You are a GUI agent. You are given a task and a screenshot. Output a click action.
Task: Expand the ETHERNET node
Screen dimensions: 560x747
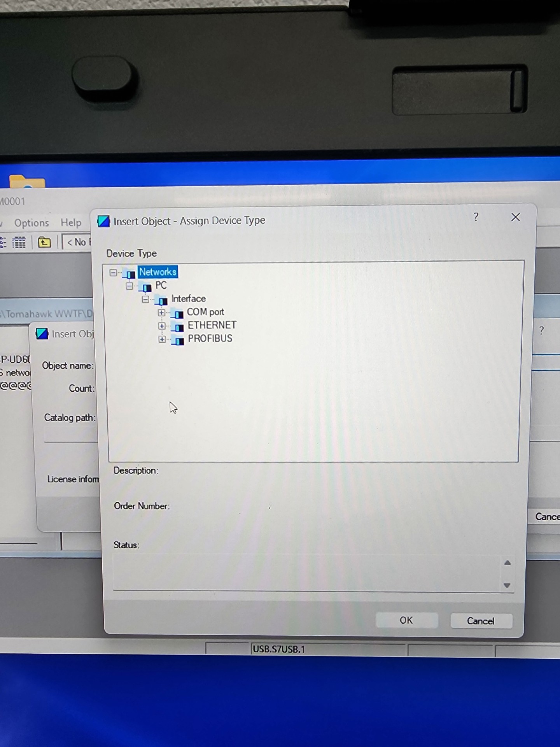(162, 326)
